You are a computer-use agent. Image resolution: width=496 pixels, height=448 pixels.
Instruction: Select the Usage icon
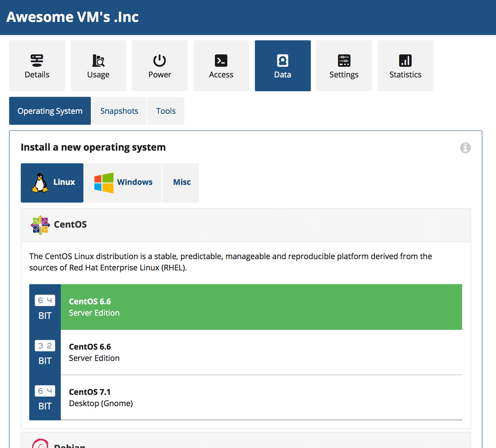click(98, 66)
